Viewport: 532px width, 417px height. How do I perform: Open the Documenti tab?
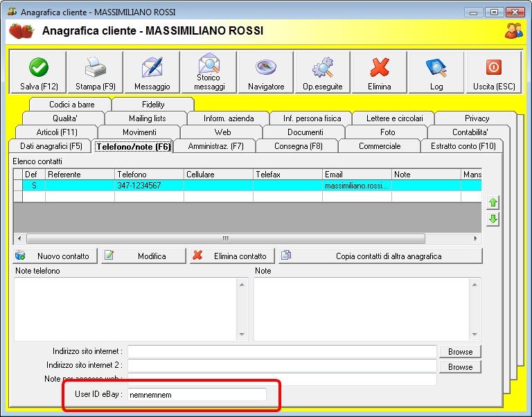click(x=305, y=132)
